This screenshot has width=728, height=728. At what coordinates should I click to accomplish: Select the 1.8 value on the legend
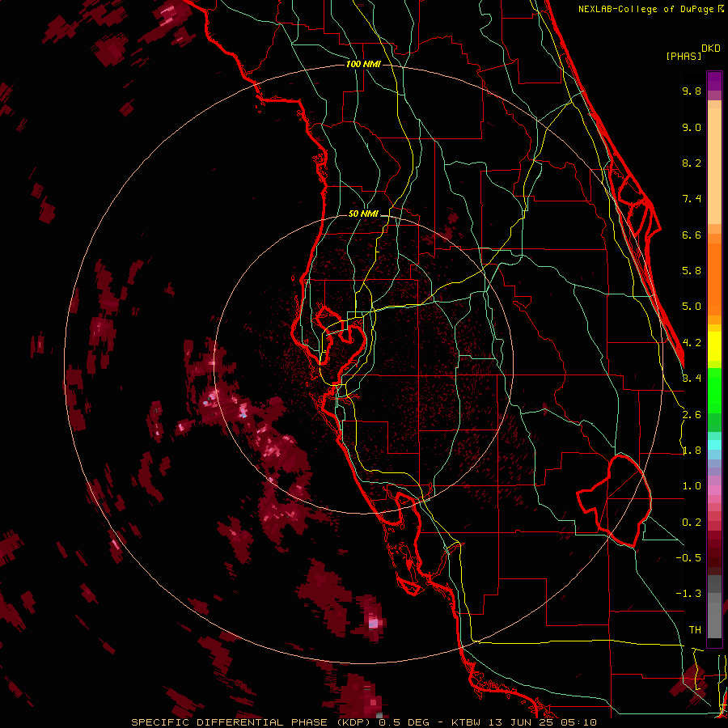click(692, 451)
